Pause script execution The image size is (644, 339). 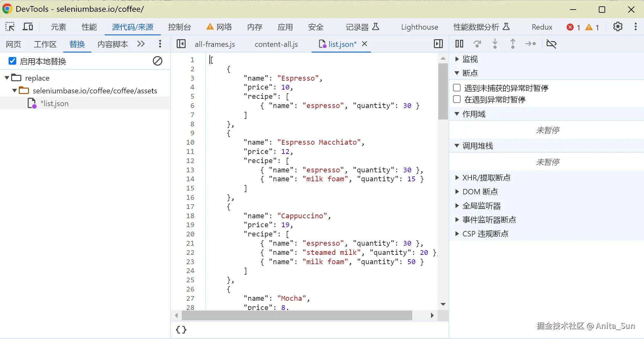click(x=459, y=44)
